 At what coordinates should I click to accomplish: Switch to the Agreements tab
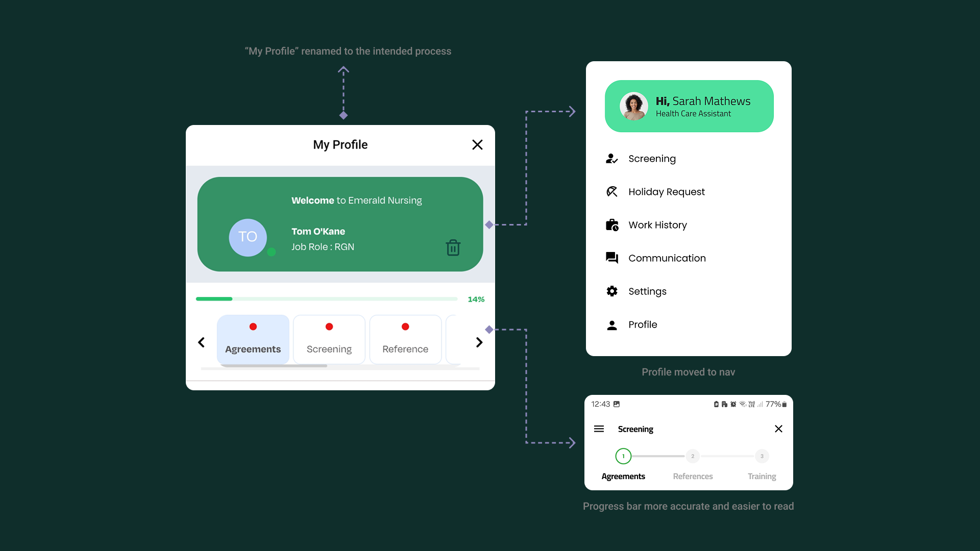pyautogui.click(x=253, y=340)
